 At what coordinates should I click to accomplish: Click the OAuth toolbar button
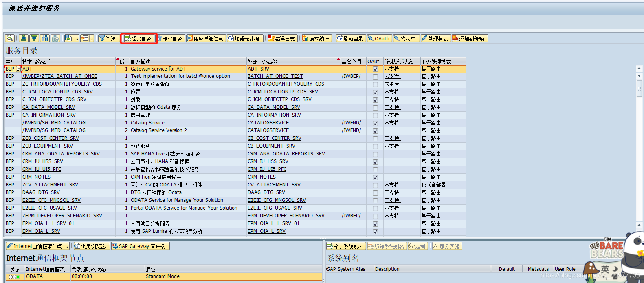coord(379,38)
